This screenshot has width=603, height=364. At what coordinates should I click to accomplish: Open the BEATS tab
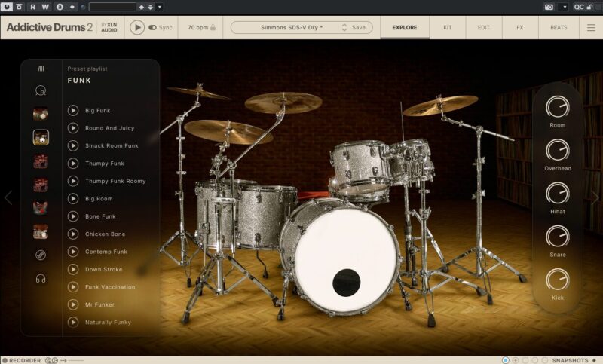tap(559, 27)
